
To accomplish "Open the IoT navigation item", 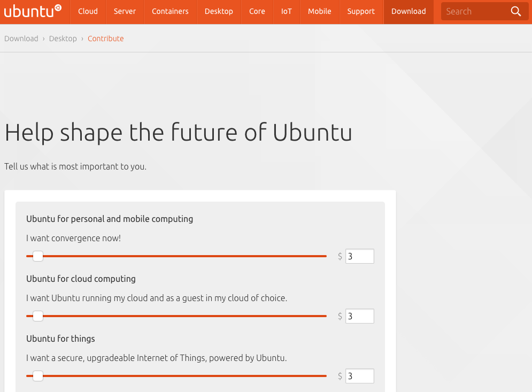I will pos(287,11).
